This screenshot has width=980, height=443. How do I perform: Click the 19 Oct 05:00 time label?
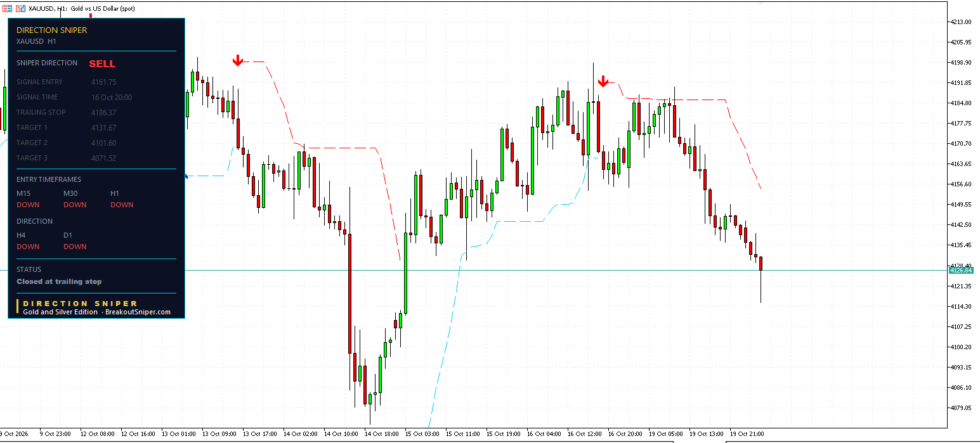666,434
